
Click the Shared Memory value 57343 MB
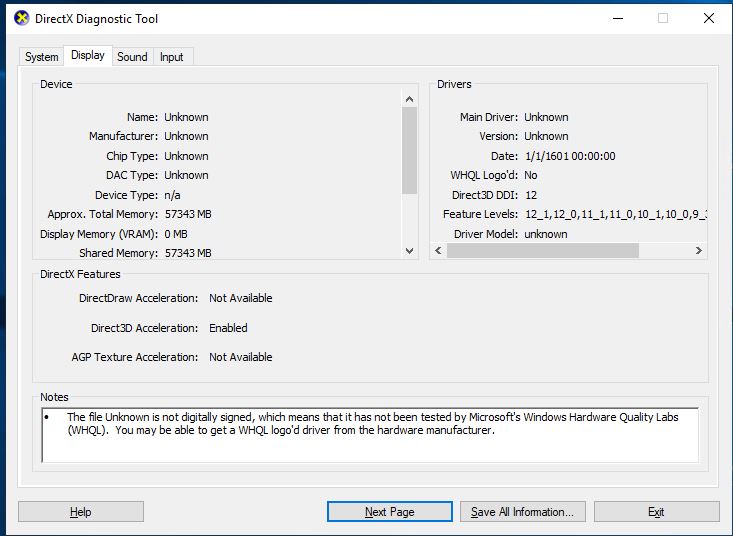point(188,253)
